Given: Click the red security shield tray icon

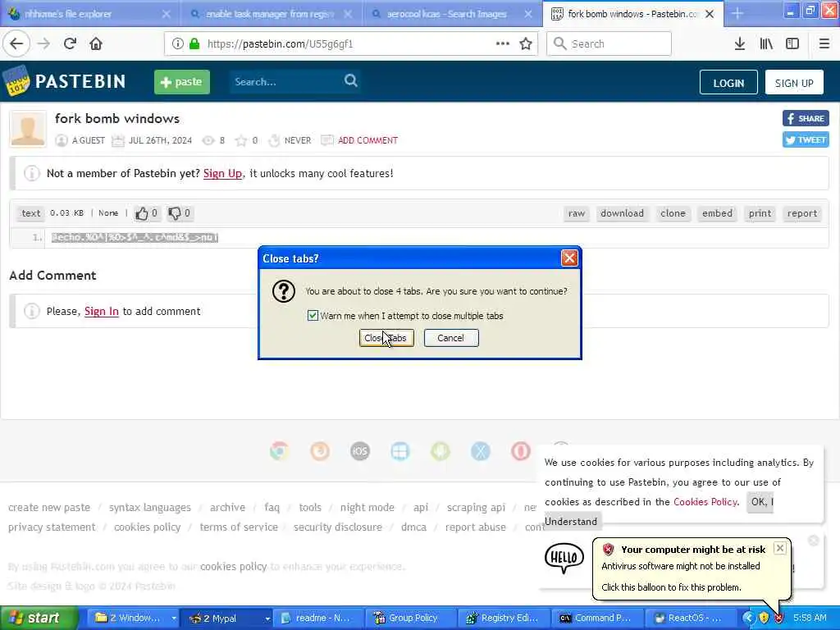Looking at the screenshot, I should tap(779, 618).
